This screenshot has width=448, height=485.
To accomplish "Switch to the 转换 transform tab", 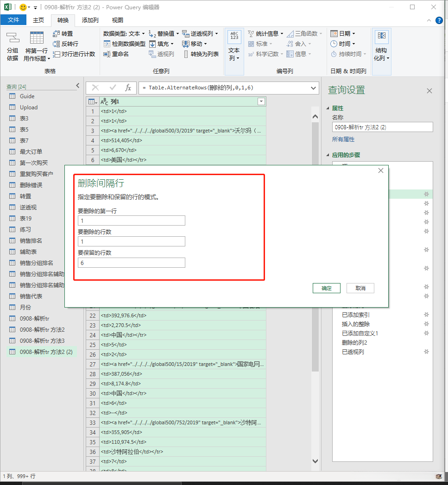I will pyautogui.click(x=63, y=20).
